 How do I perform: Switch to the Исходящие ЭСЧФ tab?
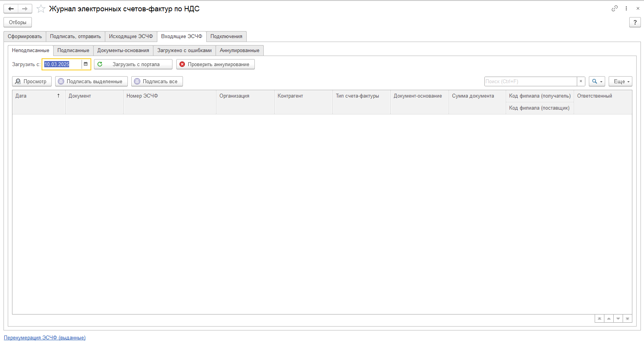click(131, 36)
